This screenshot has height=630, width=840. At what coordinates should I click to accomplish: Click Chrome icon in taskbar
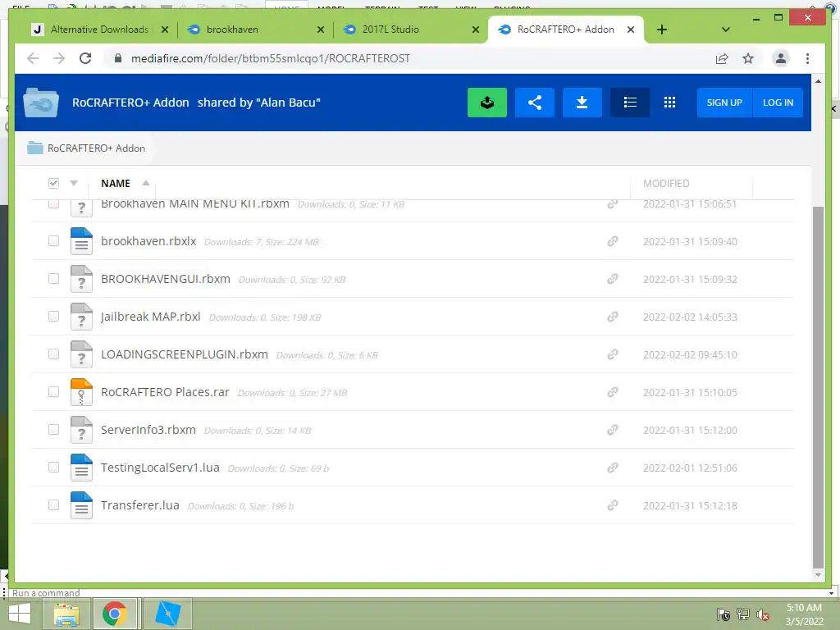click(115, 614)
